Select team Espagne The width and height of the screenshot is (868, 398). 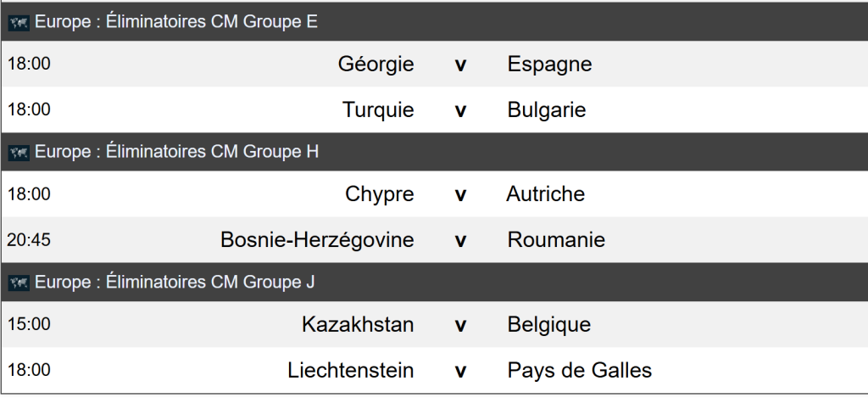click(549, 64)
